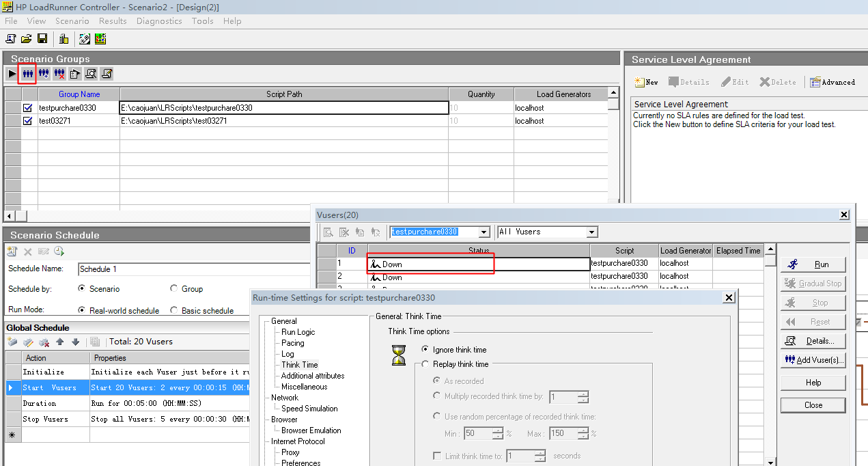Select Replay think time option
Image resolution: width=868 pixels, height=466 pixels.
tap(425, 364)
